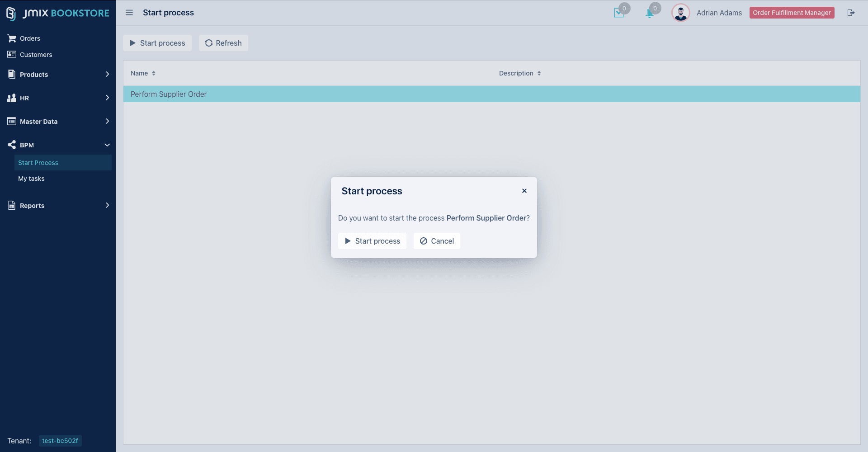Click the hamburger menu toggle icon
The width and height of the screenshot is (868, 452).
[x=129, y=13]
